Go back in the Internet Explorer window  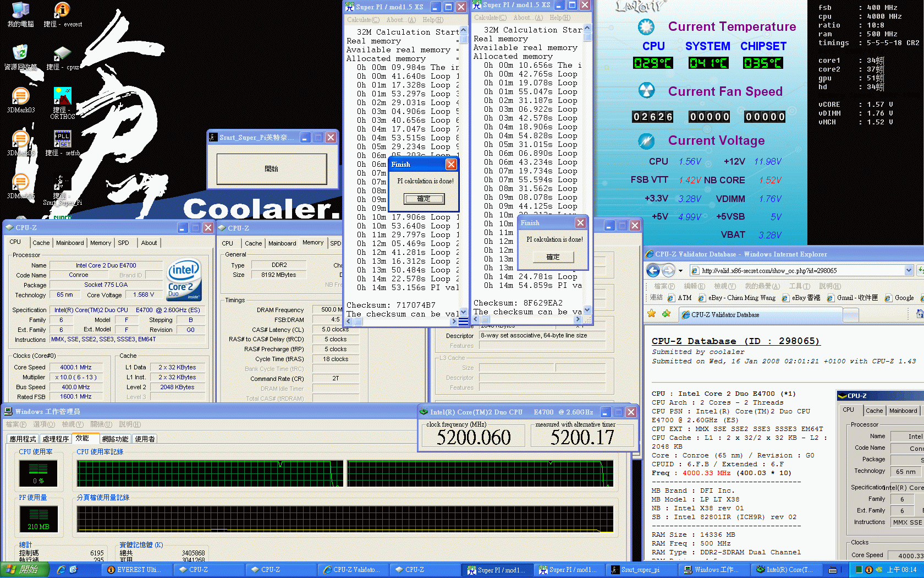pyautogui.click(x=653, y=270)
